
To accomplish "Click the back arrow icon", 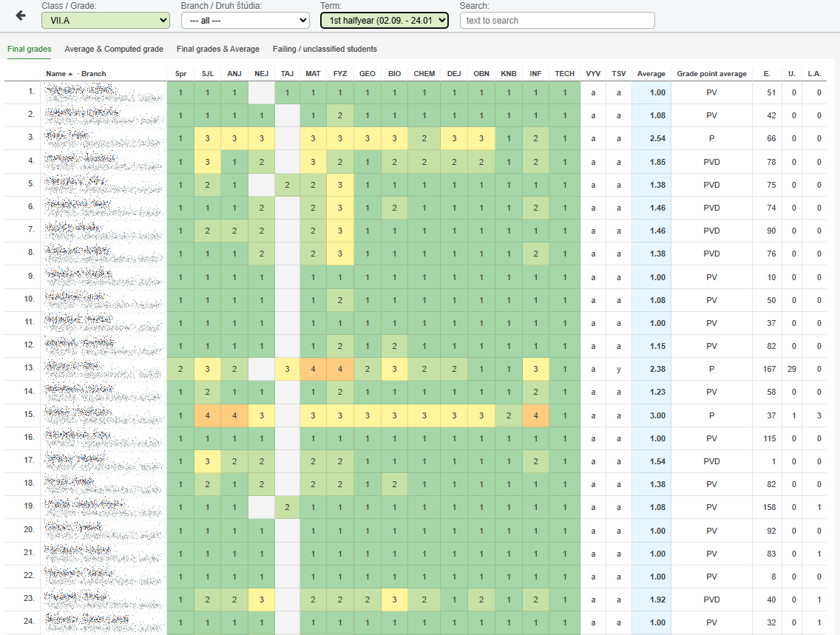I will tap(21, 16).
